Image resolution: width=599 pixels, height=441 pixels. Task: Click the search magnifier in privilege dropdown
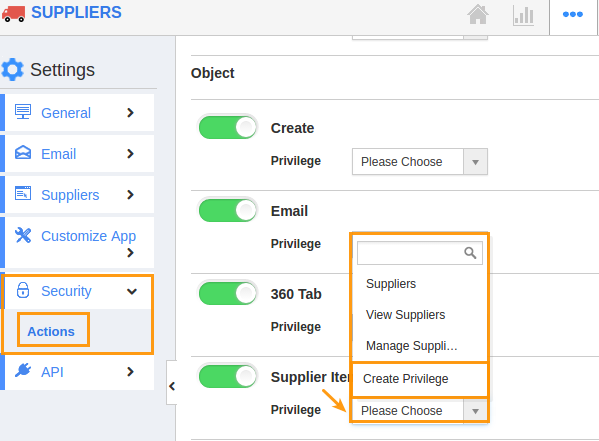click(x=470, y=253)
